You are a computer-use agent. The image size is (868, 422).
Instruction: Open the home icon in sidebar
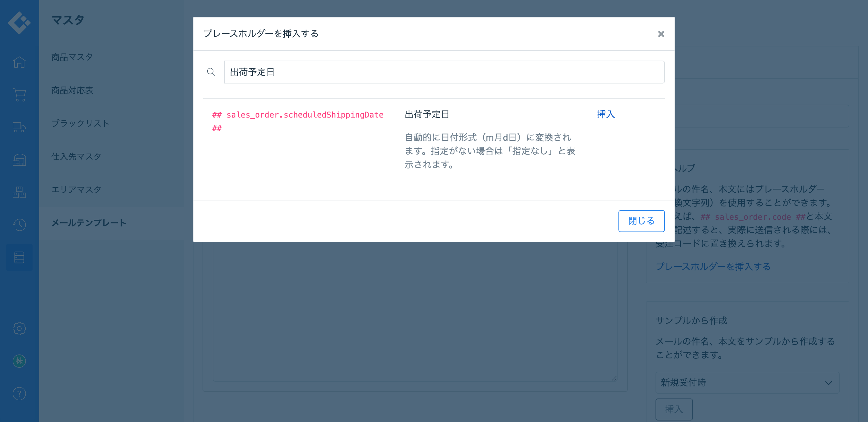[x=19, y=62]
